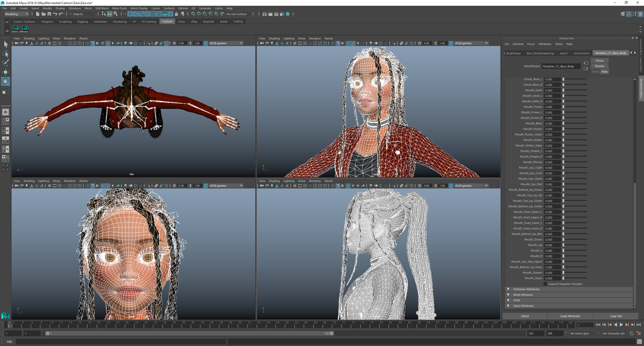Open Shading menu in top-left viewport
Image resolution: width=644 pixels, height=346 pixels.
pyautogui.click(x=29, y=38)
